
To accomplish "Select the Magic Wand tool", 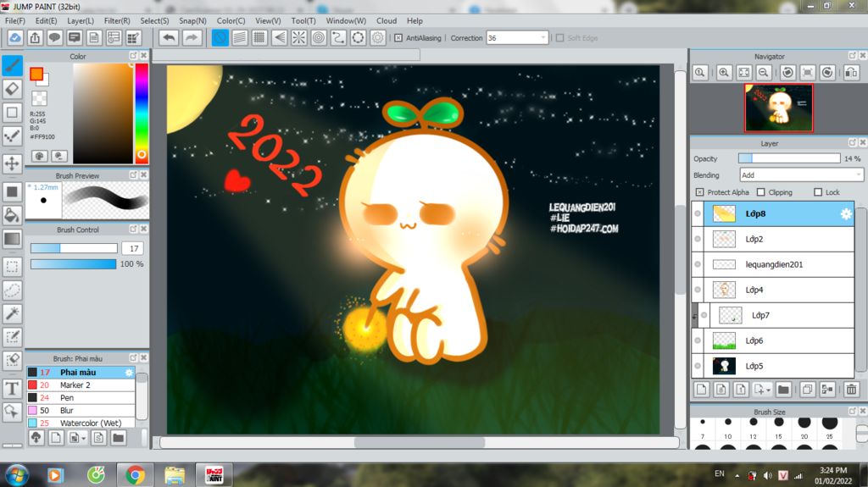I will pyautogui.click(x=12, y=313).
